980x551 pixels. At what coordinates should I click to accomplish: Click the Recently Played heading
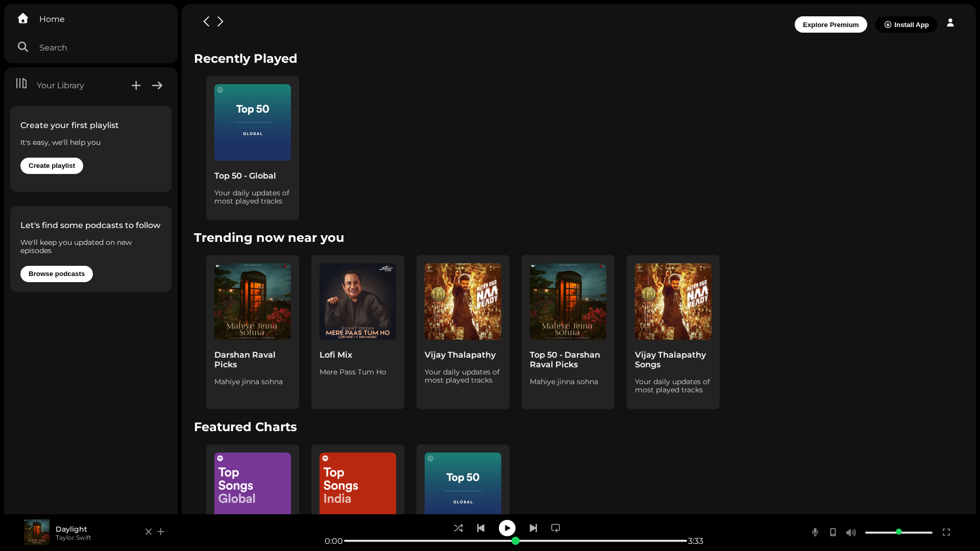point(246,59)
